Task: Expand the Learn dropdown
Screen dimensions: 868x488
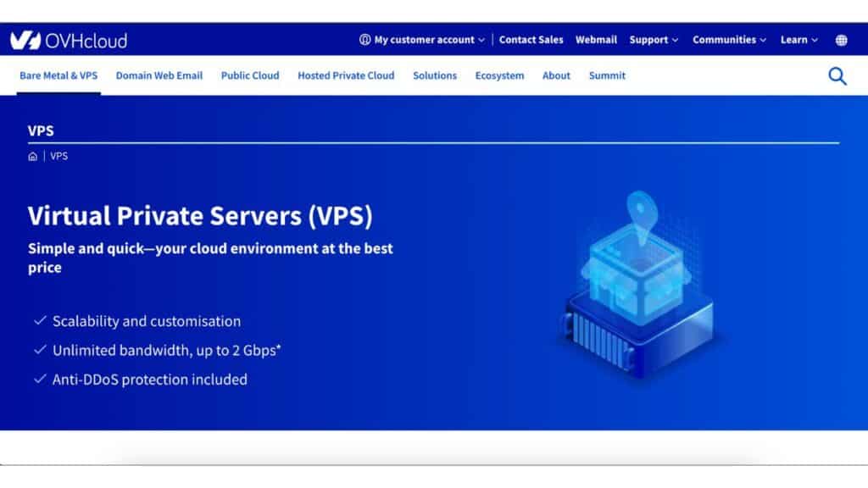Action: [x=798, y=40]
